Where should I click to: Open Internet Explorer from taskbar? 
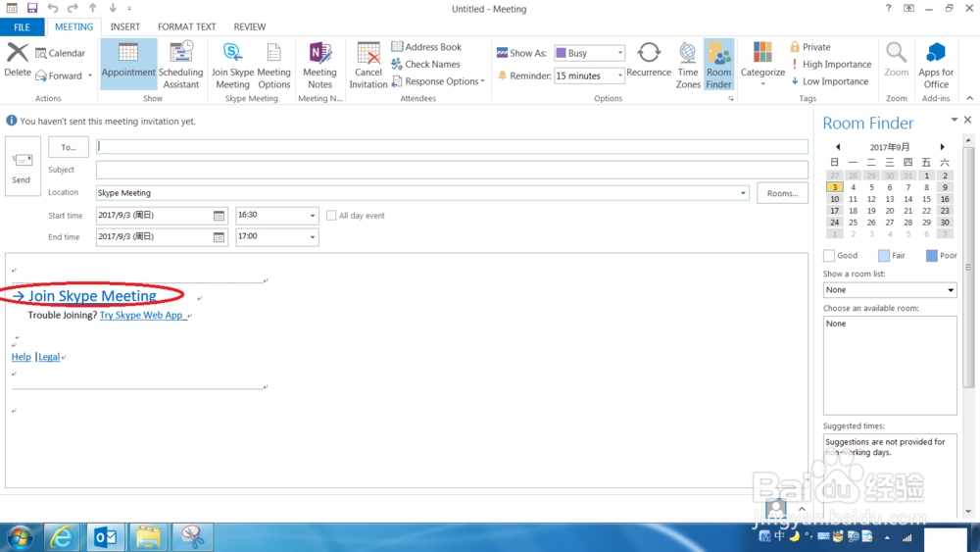(62, 537)
